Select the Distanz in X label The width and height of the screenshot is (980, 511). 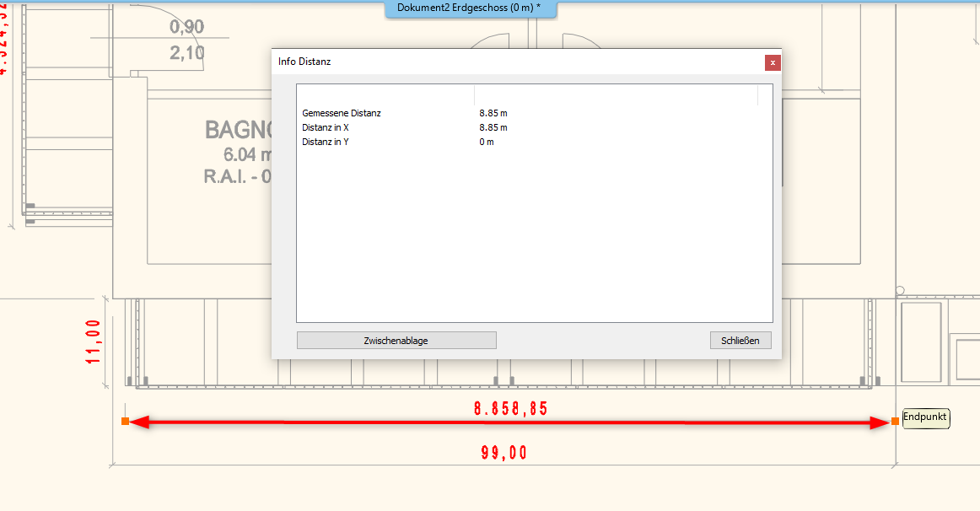[x=326, y=127]
